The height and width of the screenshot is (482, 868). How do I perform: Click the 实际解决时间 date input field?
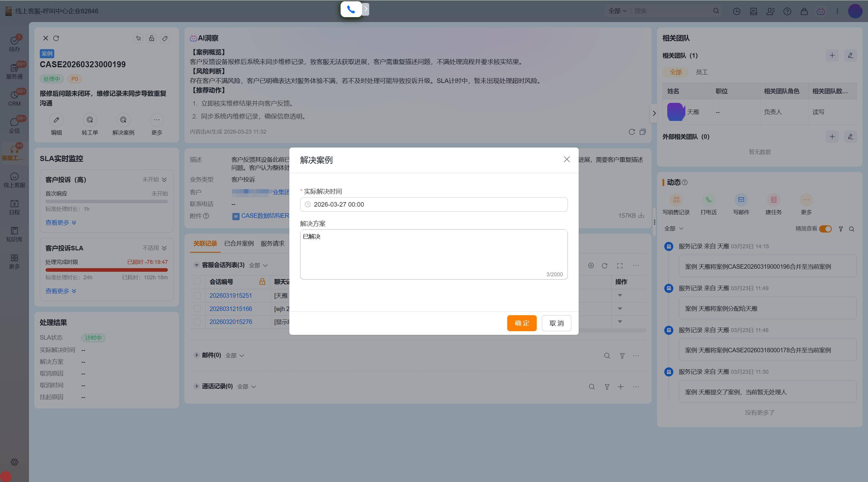click(433, 205)
